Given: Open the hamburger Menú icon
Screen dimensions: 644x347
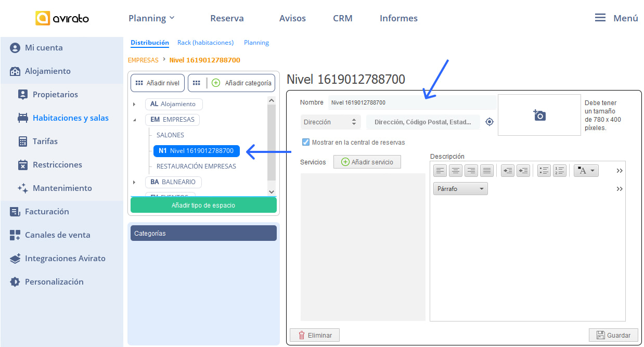Looking at the screenshot, I should pos(600,18).
